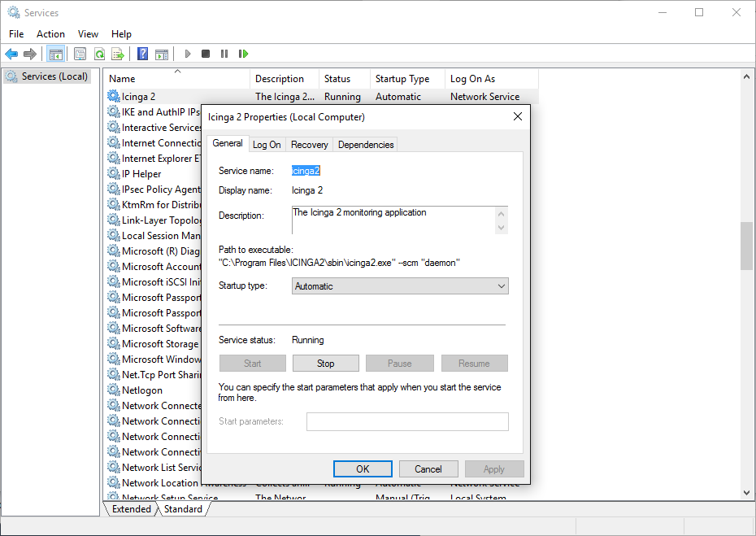756x536 pixels.
Task: Switch to the Dependencies tab
Action: pos(365,144)
